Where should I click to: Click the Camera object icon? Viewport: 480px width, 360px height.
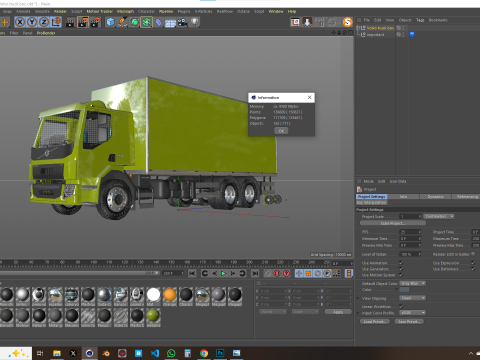pyautogui.click(x=182, y=22)
